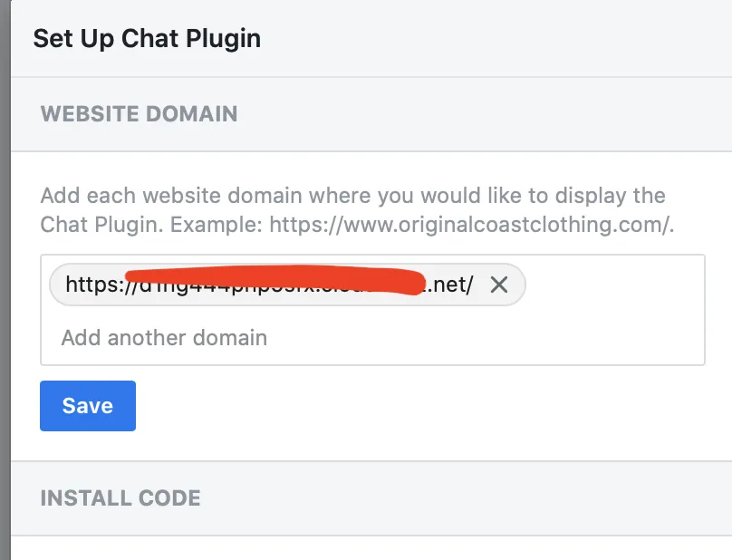The height and width of the screenshot is (560, 732).
Task: Click the originalcoastclothing.com example URL
Action: tap(472, 224)
